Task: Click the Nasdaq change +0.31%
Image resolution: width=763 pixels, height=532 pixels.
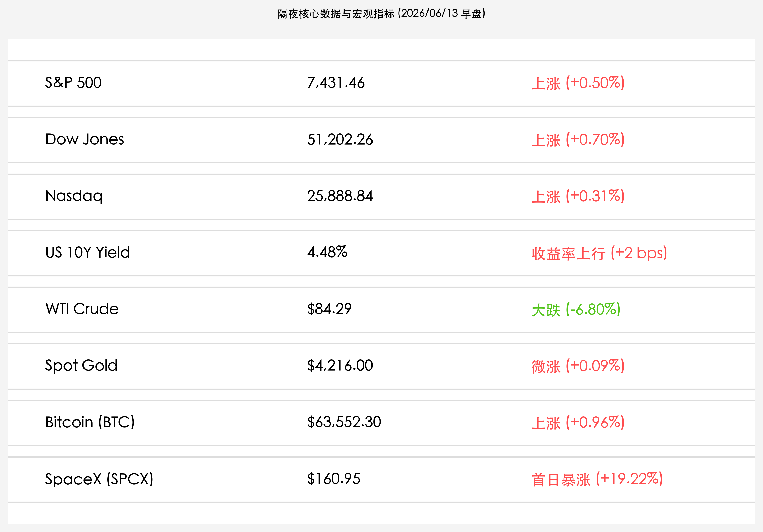Action: (578, 196)
